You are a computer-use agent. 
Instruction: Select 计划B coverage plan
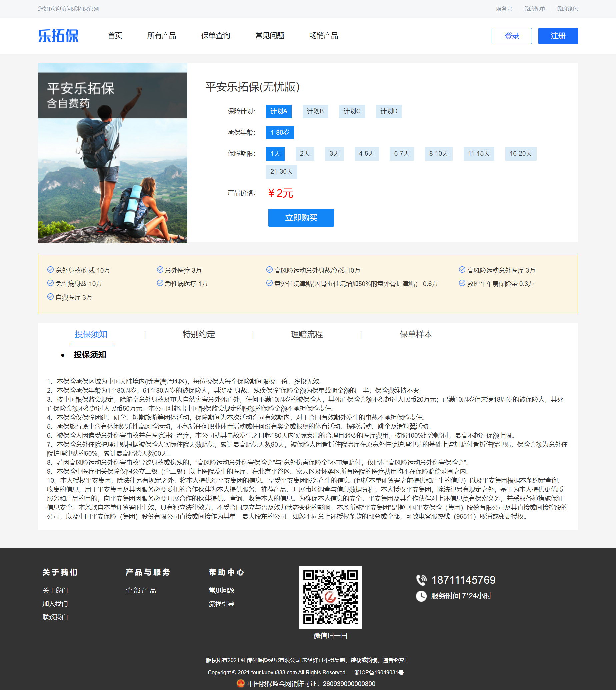[315, 111]
